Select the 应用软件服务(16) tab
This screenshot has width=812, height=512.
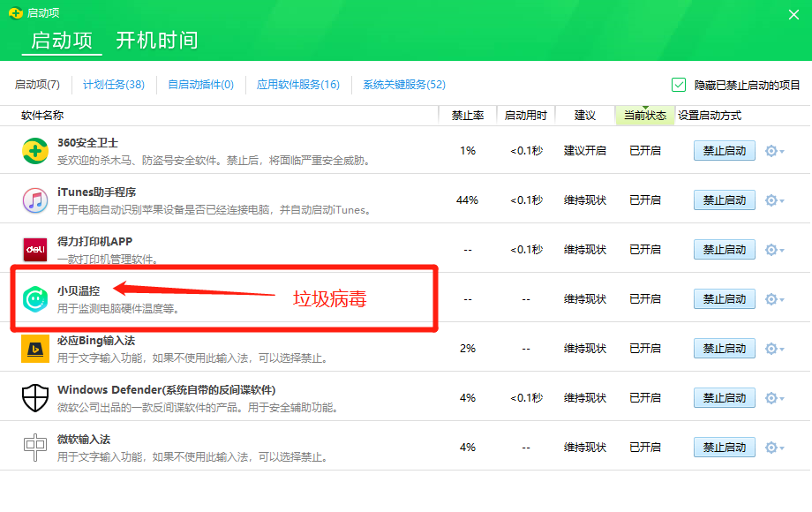297,85
